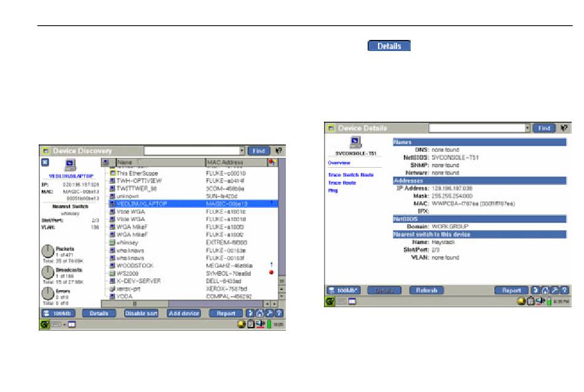The height and width of the screenshot is (392, 584).
Task: Close the VEDLINUXLAPTOP side panel with the X icon
Action: click(x=45, y=162)
